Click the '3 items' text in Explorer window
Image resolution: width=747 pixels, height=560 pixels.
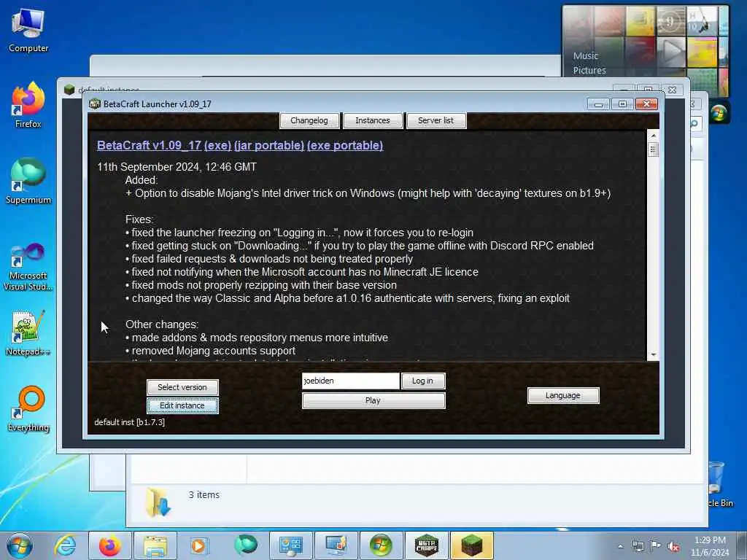tap(204, 495)
